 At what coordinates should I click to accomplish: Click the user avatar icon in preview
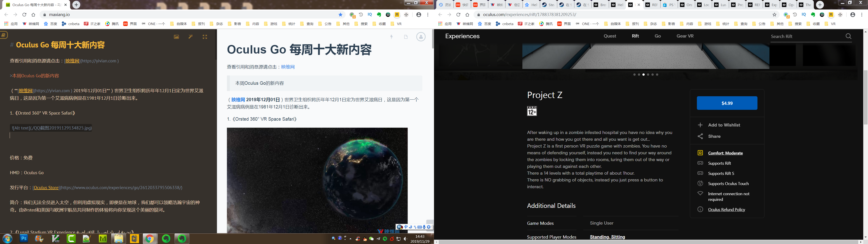point(420,37)
